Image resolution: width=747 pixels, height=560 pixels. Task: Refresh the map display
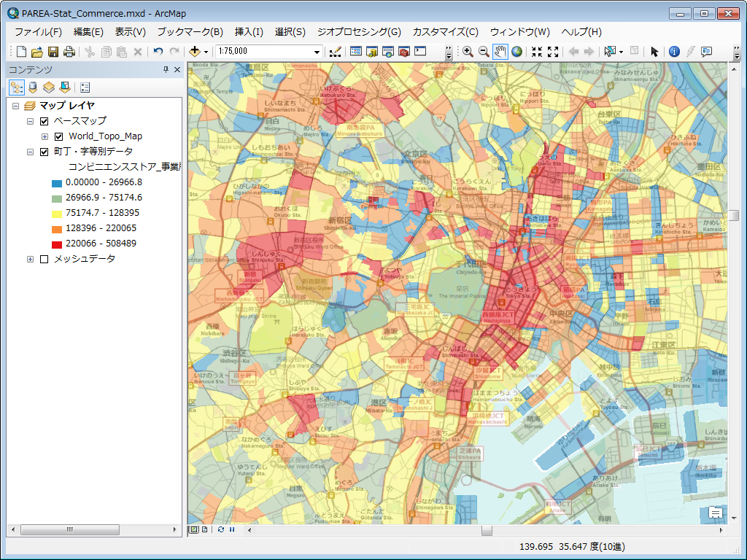click(220, 529)
